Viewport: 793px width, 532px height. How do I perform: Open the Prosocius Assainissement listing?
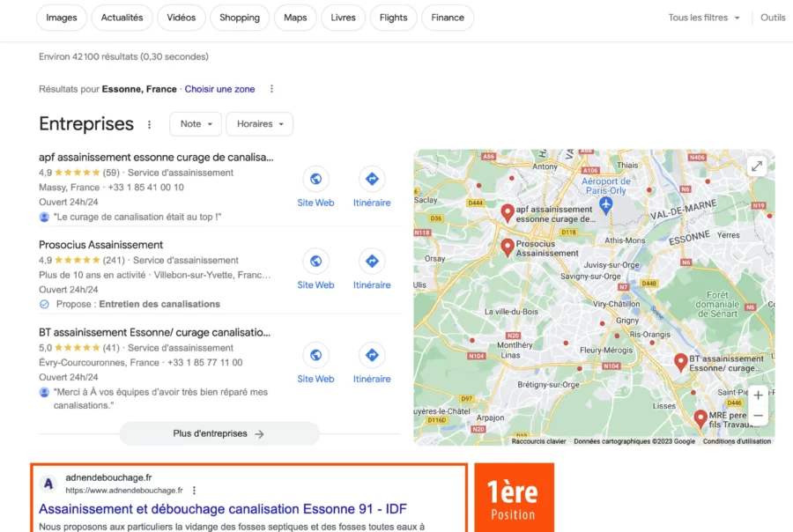pyautogui.click(x=101, y=245)
